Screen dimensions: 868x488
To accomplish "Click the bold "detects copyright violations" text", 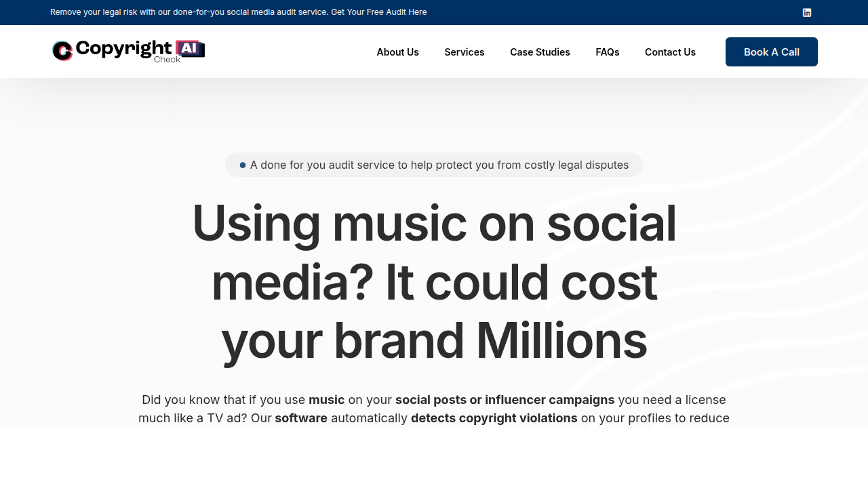I will coord(494,418).
